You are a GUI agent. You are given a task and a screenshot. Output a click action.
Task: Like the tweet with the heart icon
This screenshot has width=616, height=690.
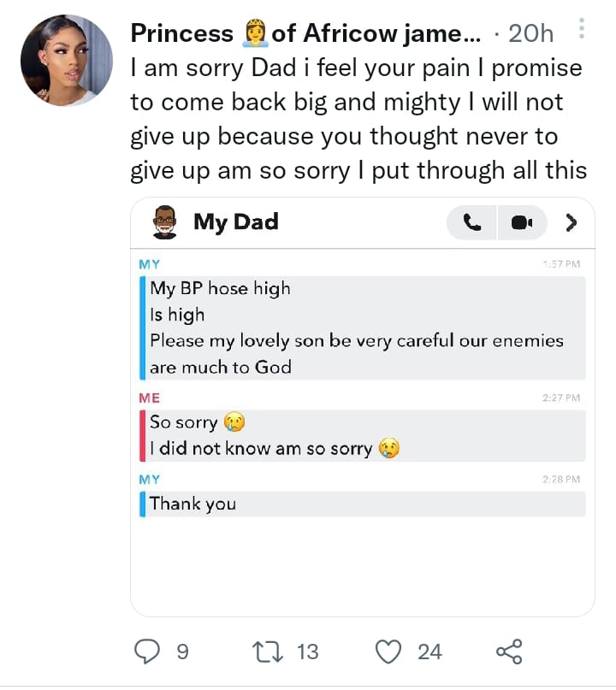tap(389, 652)
